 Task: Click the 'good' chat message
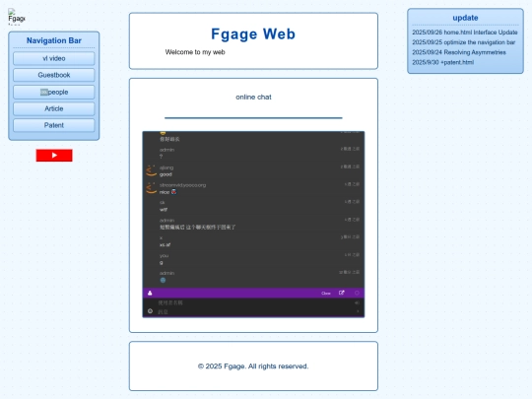coord(166,174)
